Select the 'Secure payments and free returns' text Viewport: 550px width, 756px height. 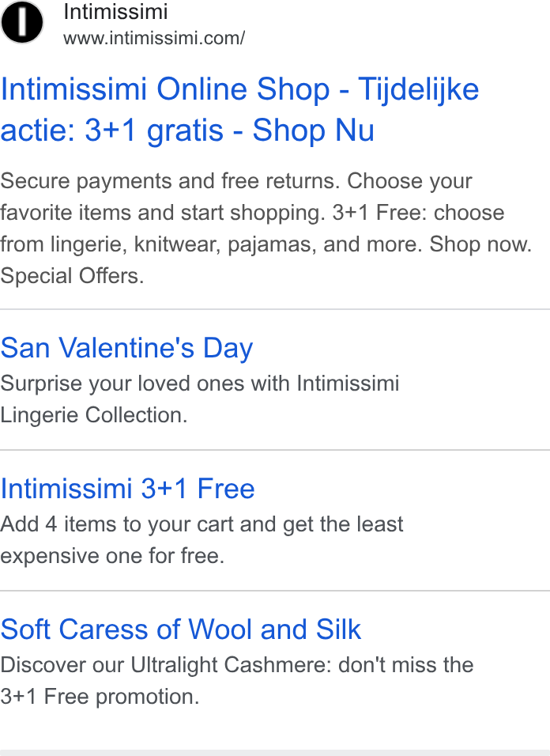tap(171, 181)
